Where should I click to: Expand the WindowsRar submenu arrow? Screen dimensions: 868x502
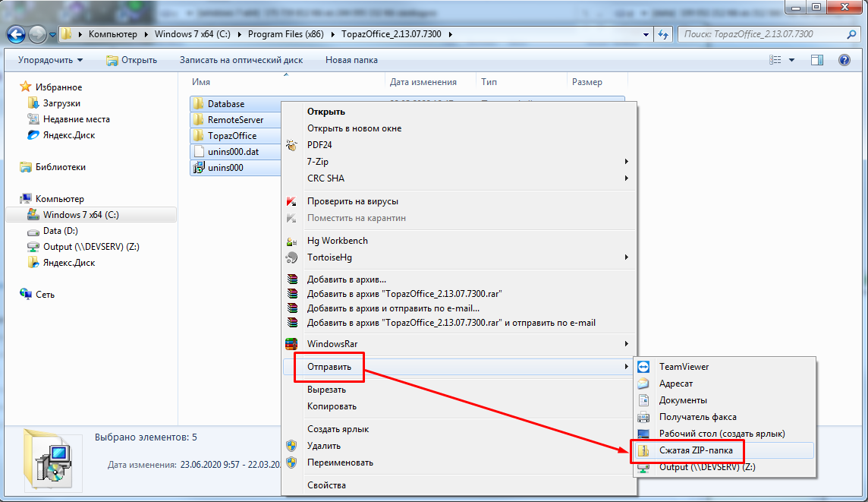[x=626, y=344]
